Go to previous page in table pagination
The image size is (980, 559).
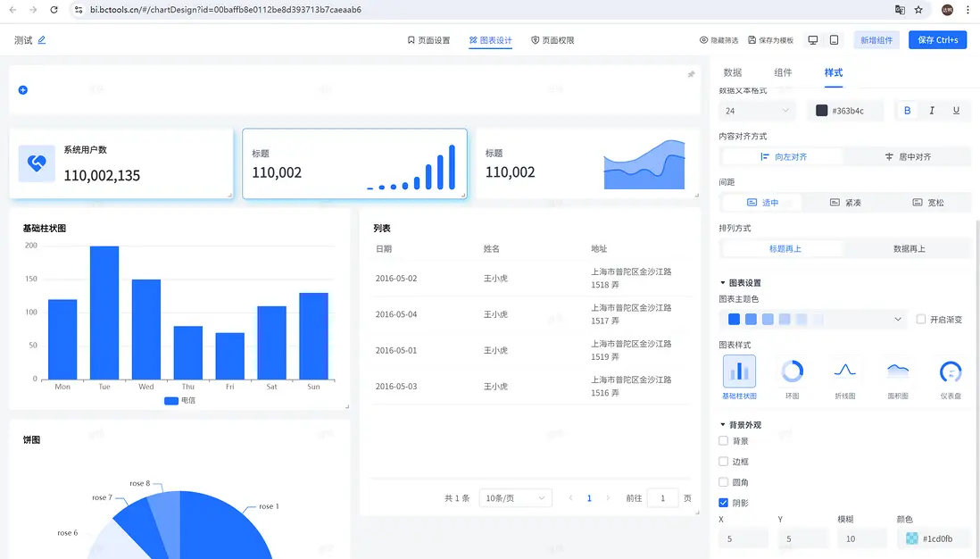[570, 498]
